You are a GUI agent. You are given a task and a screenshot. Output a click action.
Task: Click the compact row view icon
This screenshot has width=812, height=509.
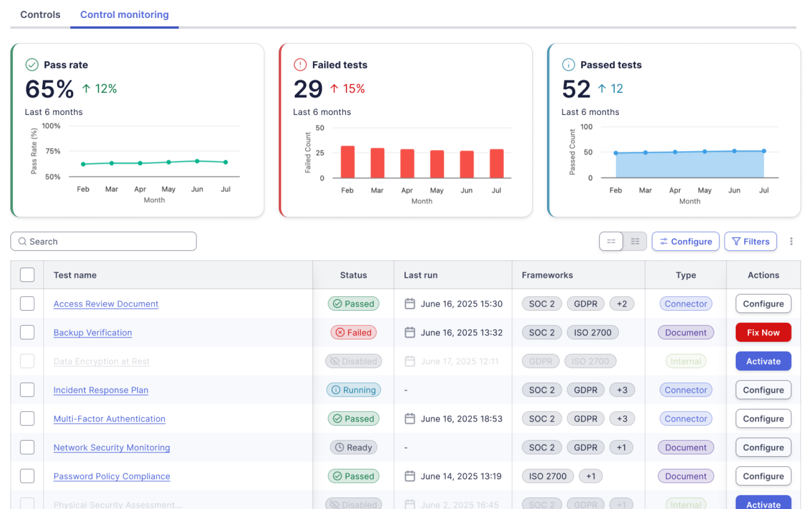(x=611, y=241)
